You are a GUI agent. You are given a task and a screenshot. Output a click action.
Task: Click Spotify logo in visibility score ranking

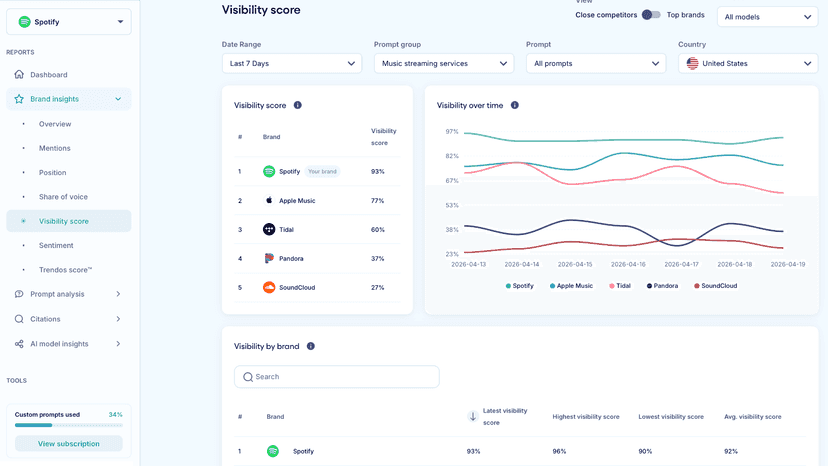click(269, 171)
